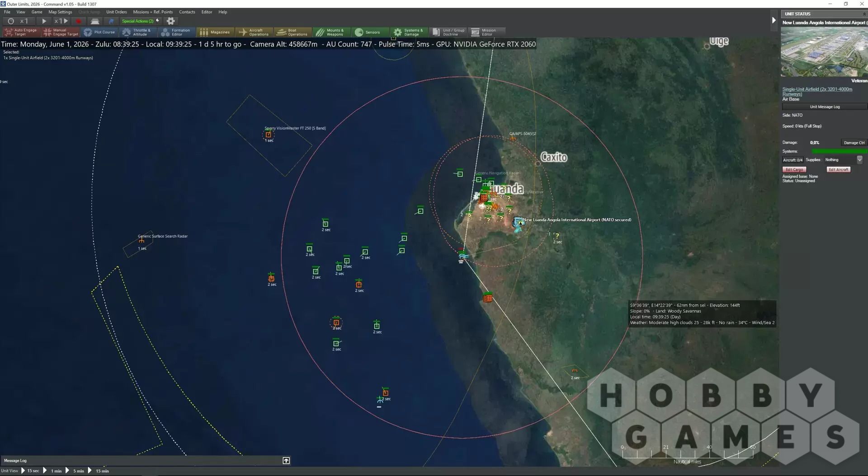868x476 pixels.
Task: Open Systems & Damage
Action: coord(409,32)
